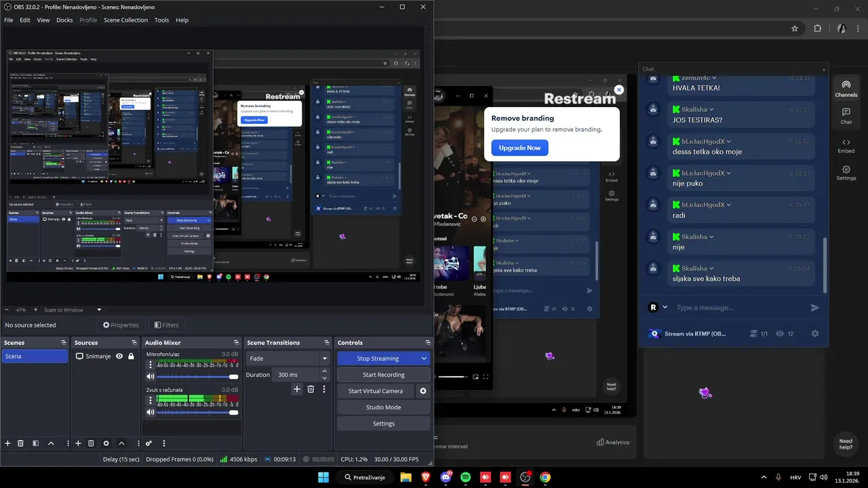868x488 pixels.
Task: Expand Skalisha chevron on JOS TESTIRAS message
Action: tap(713, 109)
